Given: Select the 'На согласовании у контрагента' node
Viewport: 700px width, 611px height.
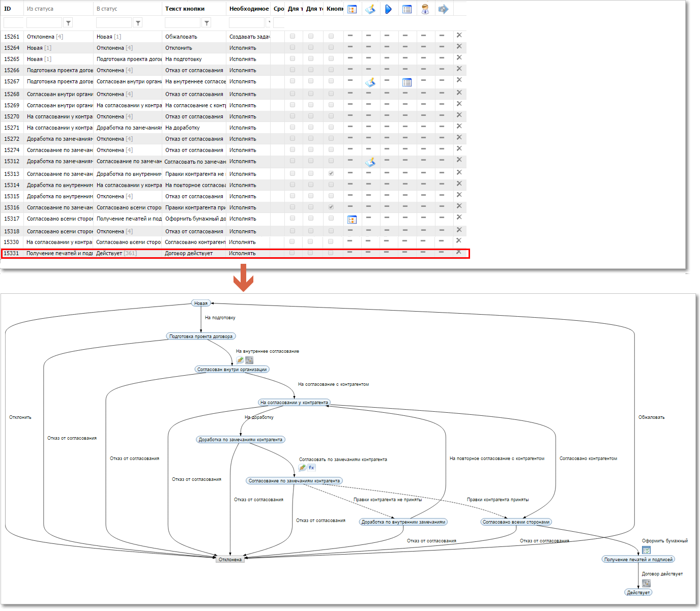Looking at the screenshot, I should [x=294, y=402].
